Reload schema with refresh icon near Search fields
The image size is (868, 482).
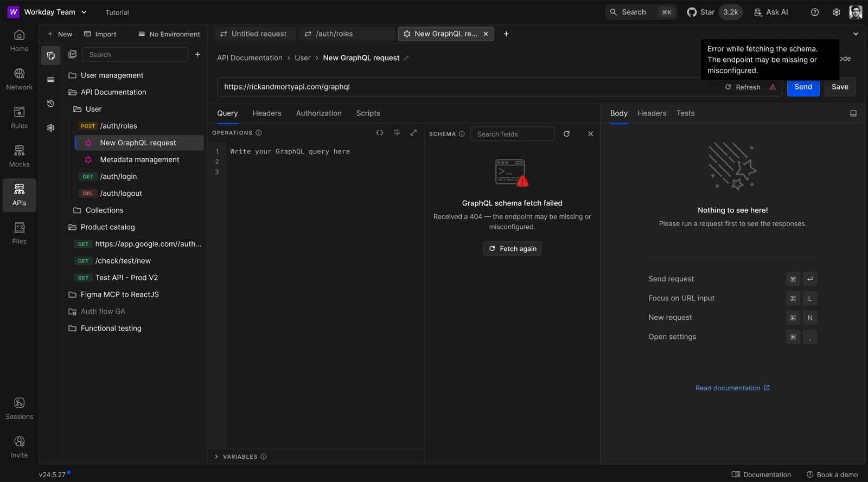click(x=566, y=134)
